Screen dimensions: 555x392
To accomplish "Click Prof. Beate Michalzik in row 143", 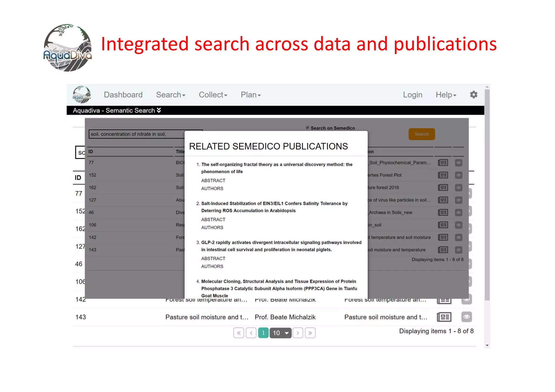I will coord(285,317).
